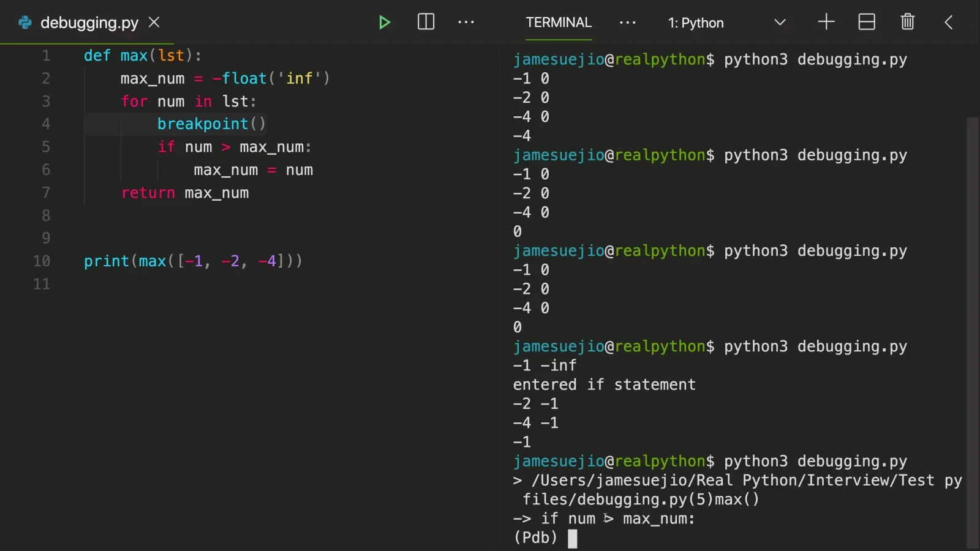Split the editor with the split icon
The image size is (980, 551).
click(x=426, y=22)
